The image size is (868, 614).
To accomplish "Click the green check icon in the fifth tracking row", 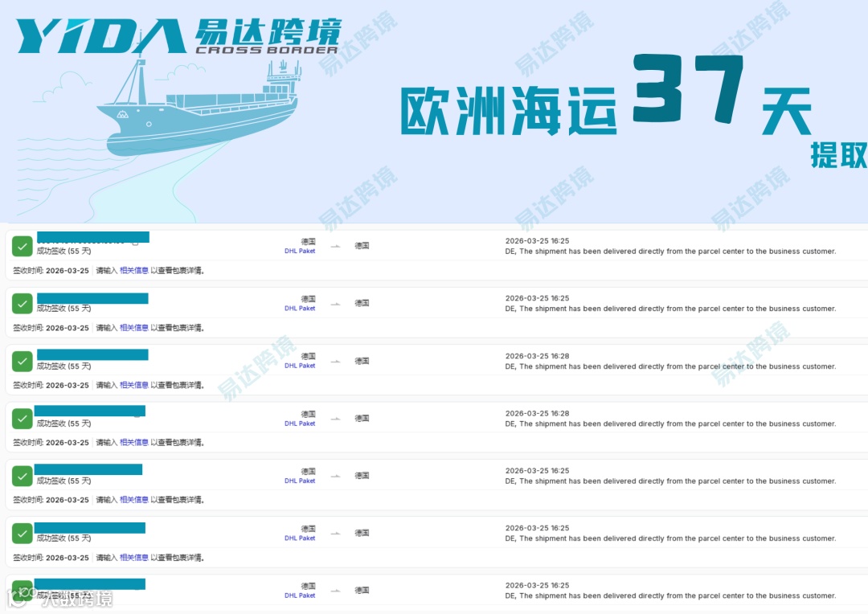I will point(23,476).
